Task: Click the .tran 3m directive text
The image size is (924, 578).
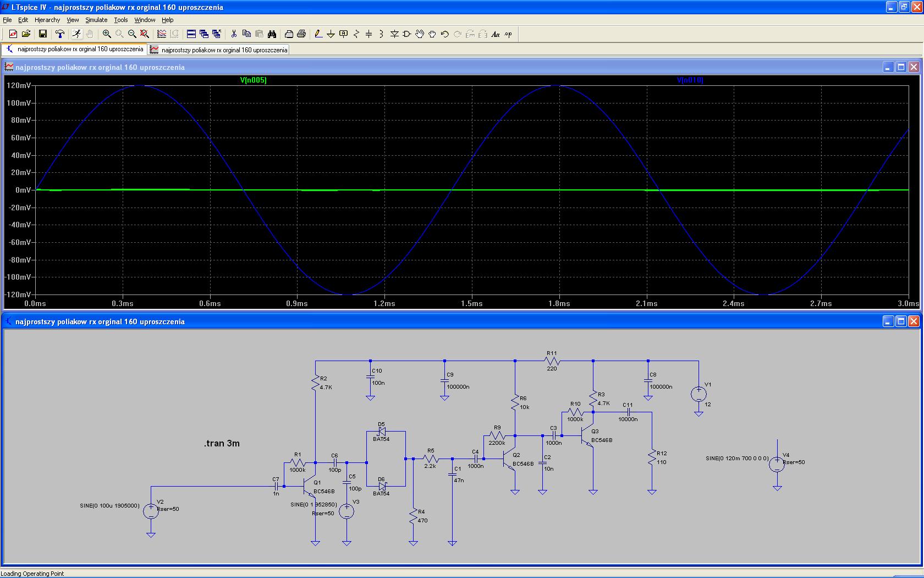Action: (222, 444)
